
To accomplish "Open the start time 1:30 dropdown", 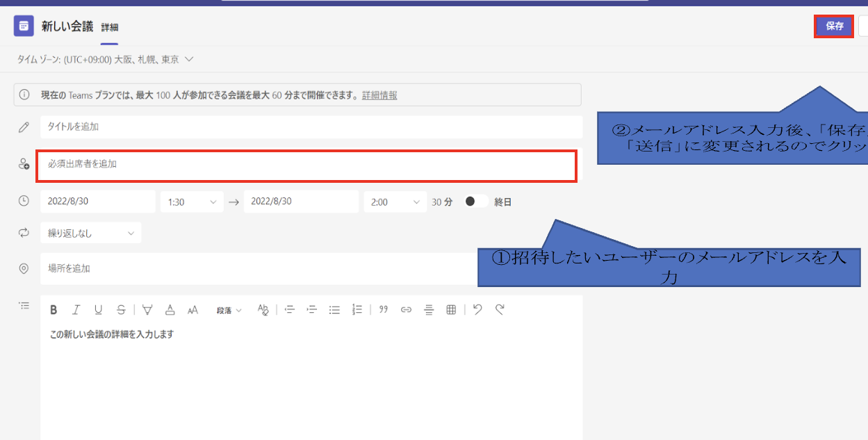I will (192, 202).
